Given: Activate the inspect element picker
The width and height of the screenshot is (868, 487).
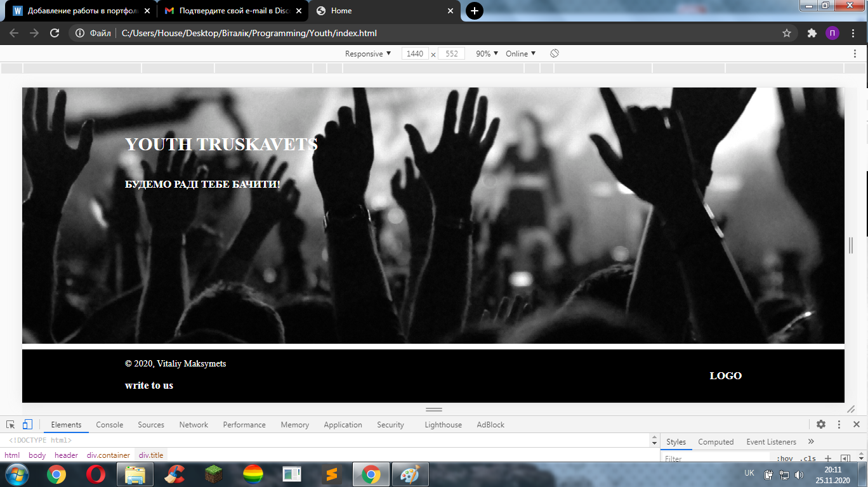Looking at the screenshot, I should [x=11, y=425].
